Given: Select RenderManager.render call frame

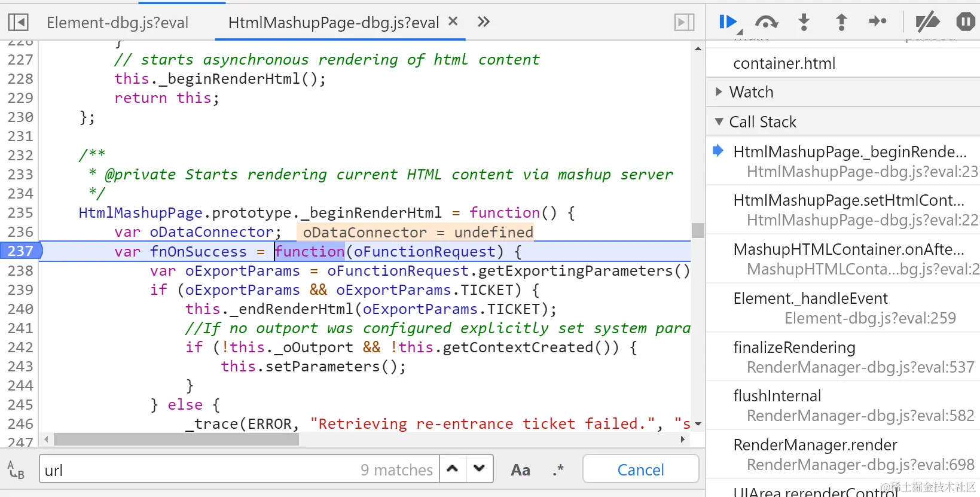Looking at the screenshot, I should [x=815, y=445].
